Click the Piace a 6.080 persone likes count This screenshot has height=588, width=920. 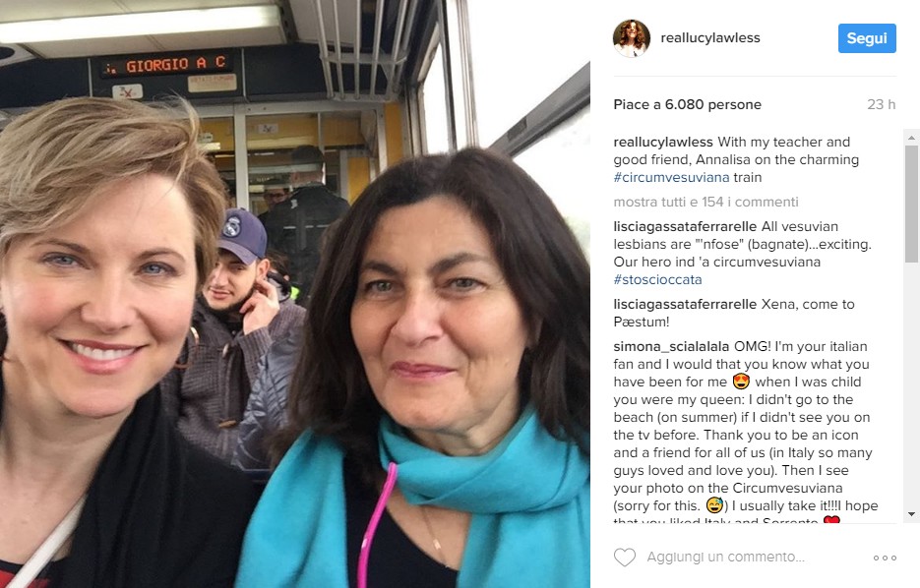(x=687, y=105)
